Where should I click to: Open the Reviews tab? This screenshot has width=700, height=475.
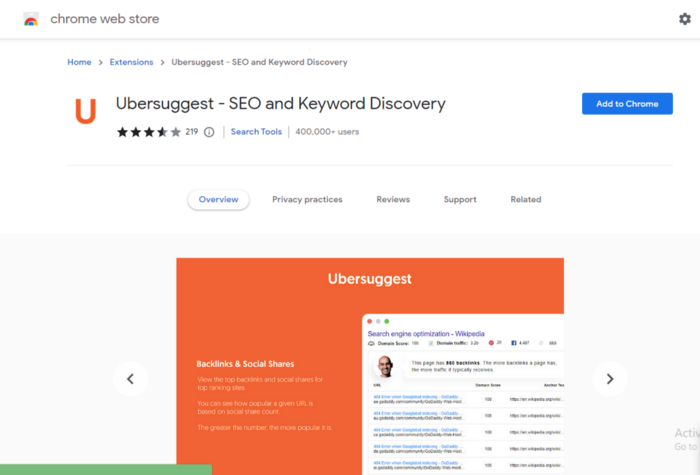coord(393,200)
